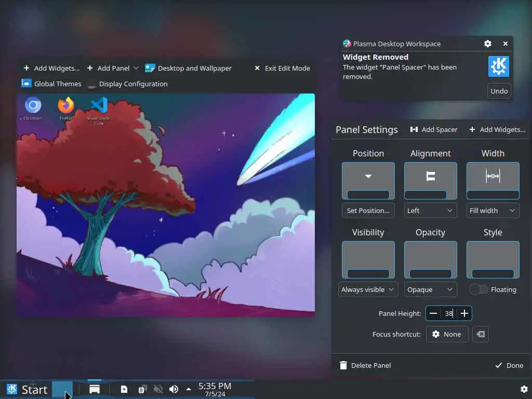Click the Chromium desktop icon
This screenshot has height=399, width=532.
pos(33,109)
